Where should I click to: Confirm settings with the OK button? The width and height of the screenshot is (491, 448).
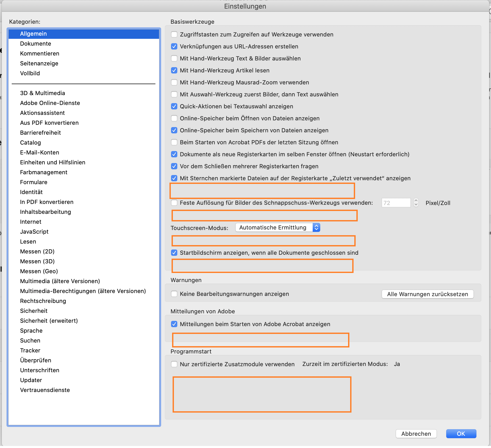pos(461,434)
